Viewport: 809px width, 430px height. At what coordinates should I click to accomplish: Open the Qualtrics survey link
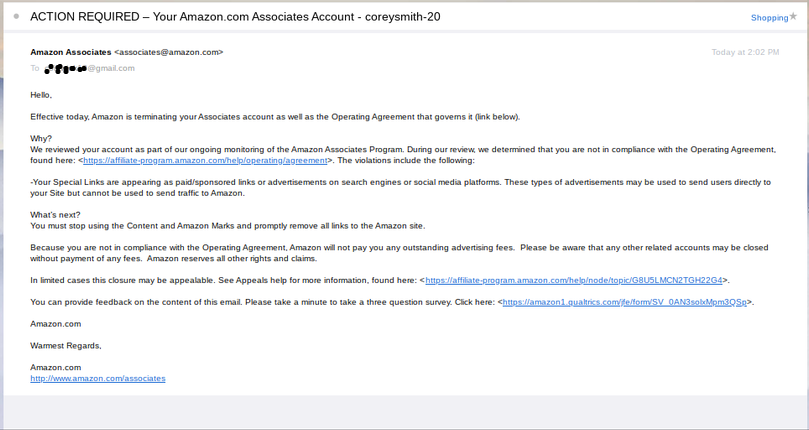click(625, 302)
